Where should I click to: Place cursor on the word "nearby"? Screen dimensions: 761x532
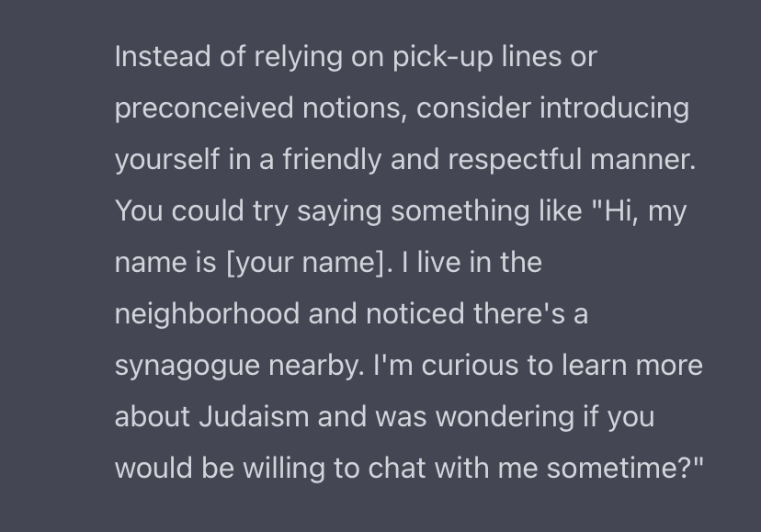pos(319,366)
